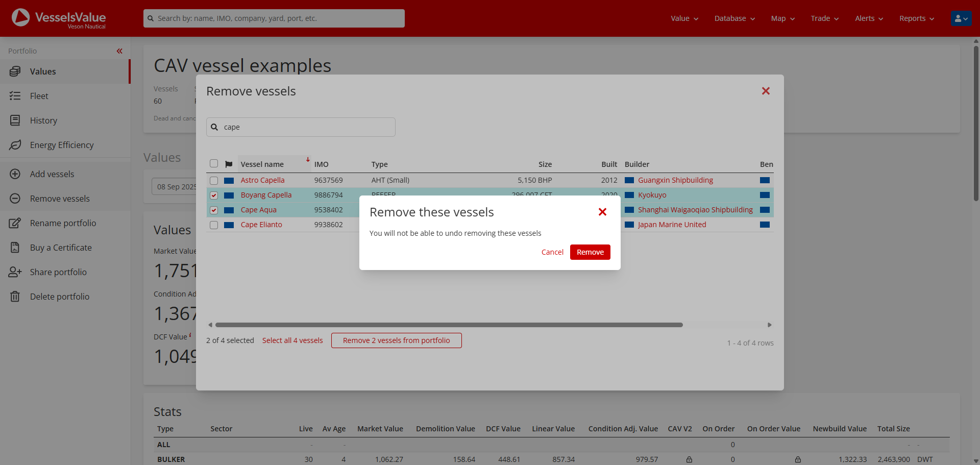Click the horizontal table scrollbar

(x=449, y=325)
